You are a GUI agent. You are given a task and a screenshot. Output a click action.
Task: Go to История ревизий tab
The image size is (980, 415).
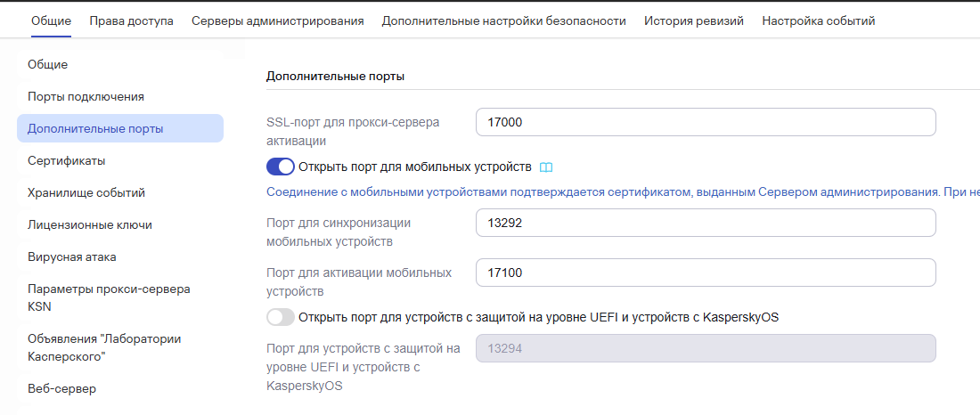pyautogui.click(x=694, y=20)
